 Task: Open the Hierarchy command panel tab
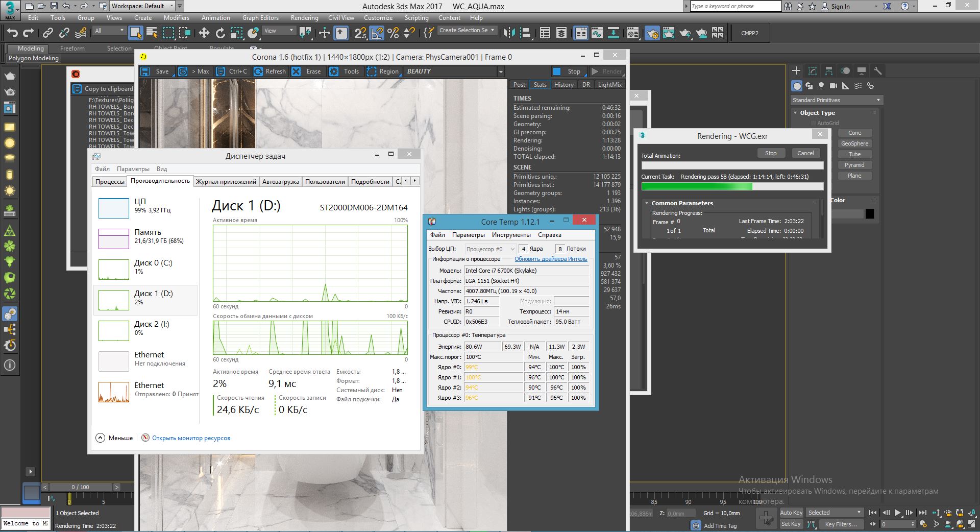829,71
